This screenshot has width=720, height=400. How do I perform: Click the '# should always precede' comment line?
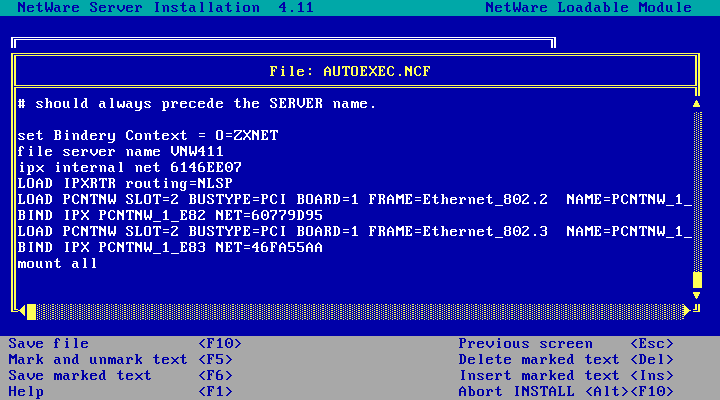pos(197,104)
